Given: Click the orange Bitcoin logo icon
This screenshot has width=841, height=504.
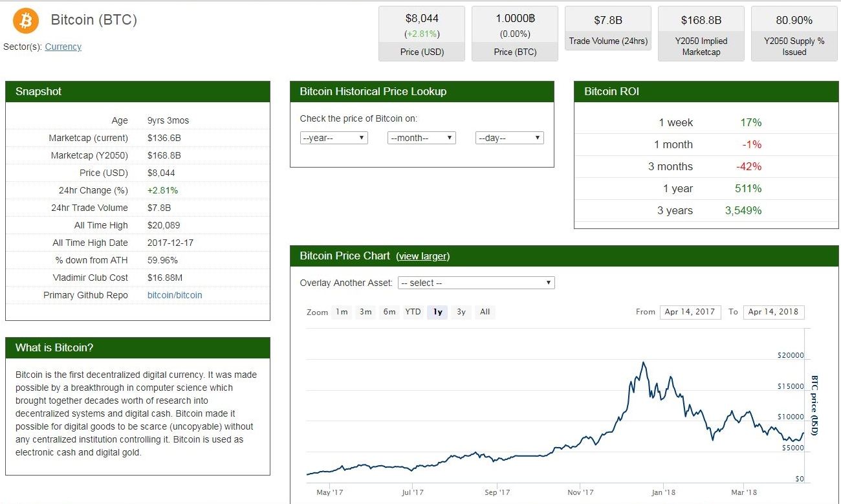Looking at the screenshot, I should pos(26,21).
